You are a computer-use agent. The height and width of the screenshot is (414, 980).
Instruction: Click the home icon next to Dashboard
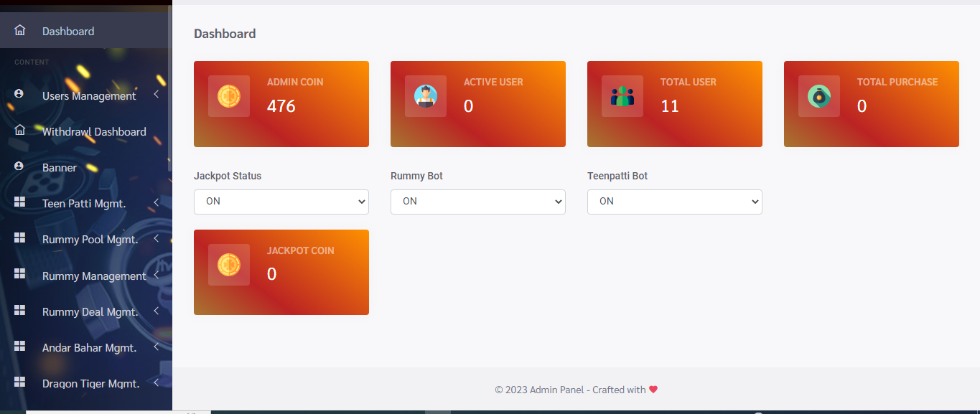point(19,29)
